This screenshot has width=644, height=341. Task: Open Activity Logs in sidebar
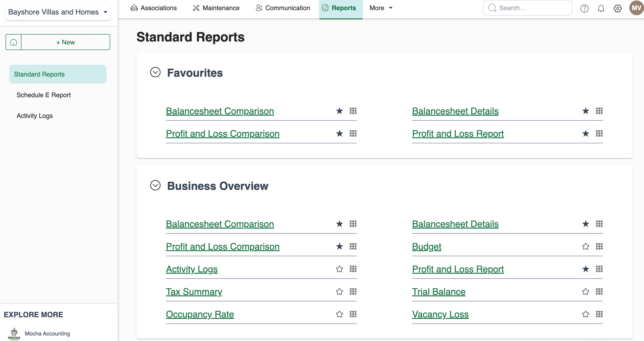point(35,116)
